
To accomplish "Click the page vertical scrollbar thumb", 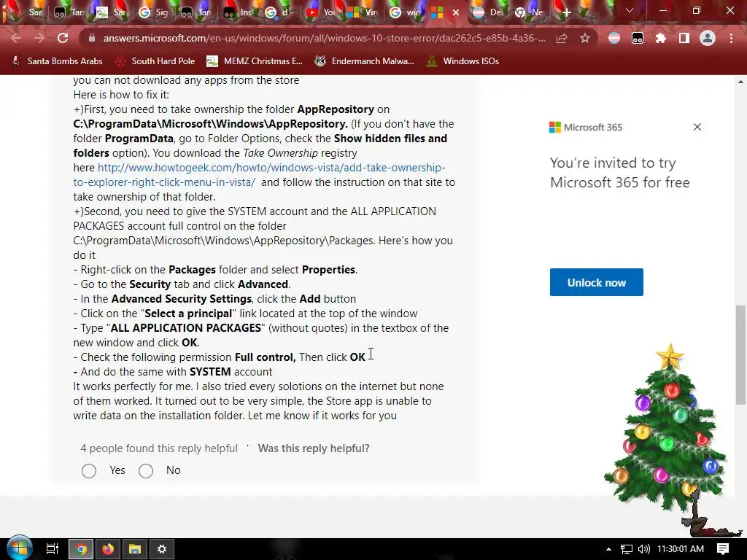I will tap(740, 355).
